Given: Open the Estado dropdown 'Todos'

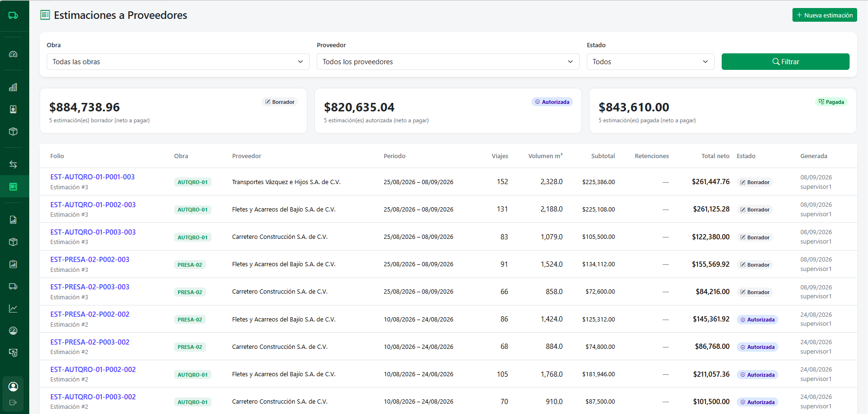Looking at the screenshot, I should point(650,62).
